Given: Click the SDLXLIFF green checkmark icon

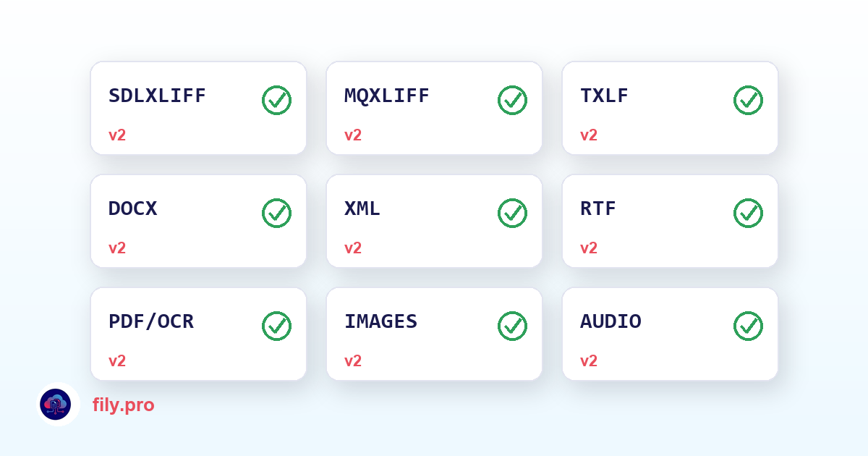Looking at the screenshot, I should [x=276, y=100].
